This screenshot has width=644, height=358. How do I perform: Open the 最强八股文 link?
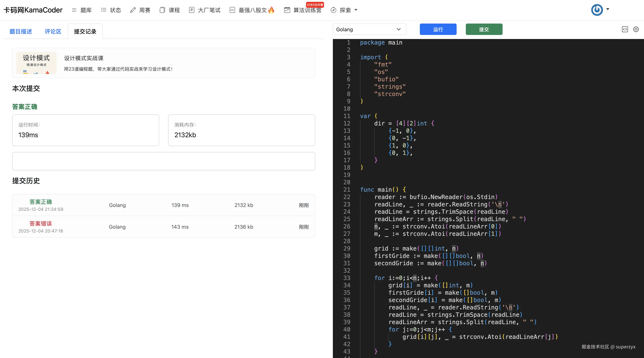point(252,10)
